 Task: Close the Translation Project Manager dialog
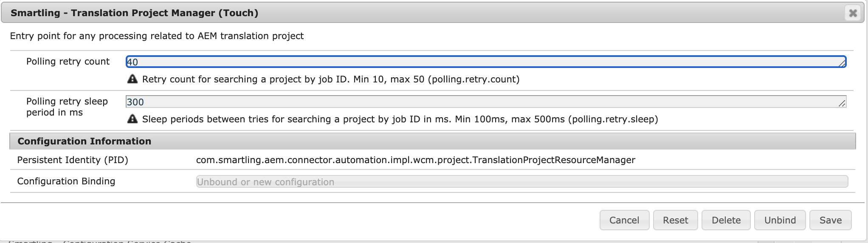point(853,13)
